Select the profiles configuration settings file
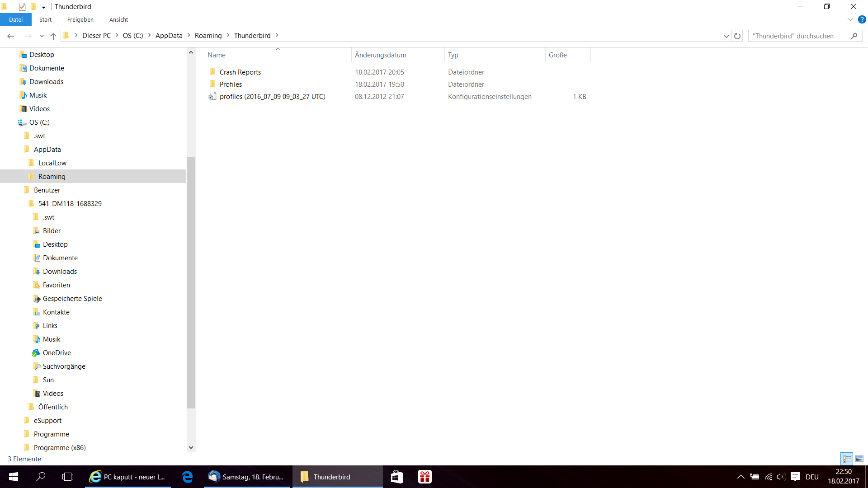This screenshot has width=868, height=488. pos(272,97)
